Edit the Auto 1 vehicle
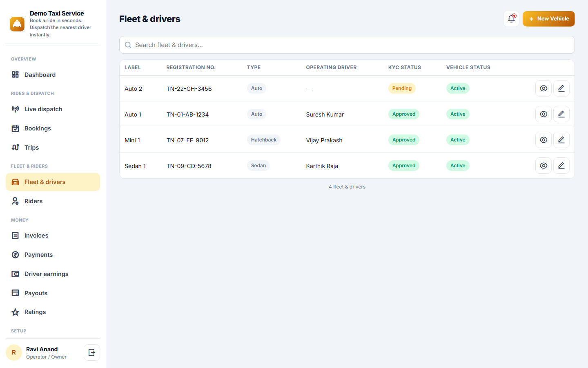This screenshot has height=368, width=588. (561, 114)
